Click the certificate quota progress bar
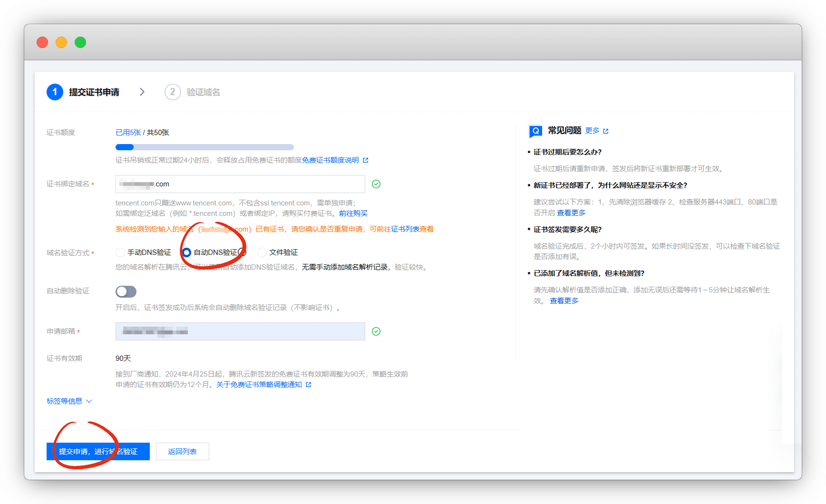The height and width of the screenshot is (504, 826). pyautogui.click(x=204, y=147)
